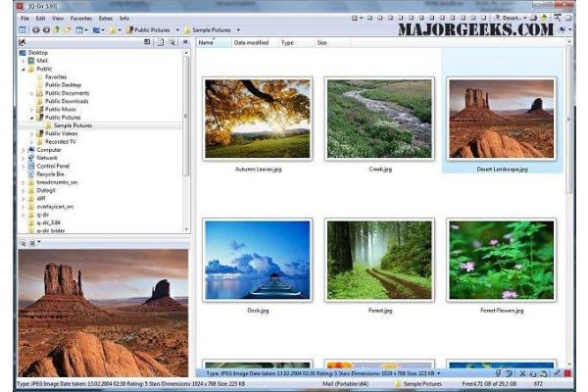Expand the Public Music node
This screenshot has height=392, width=588.
[31, 110]
